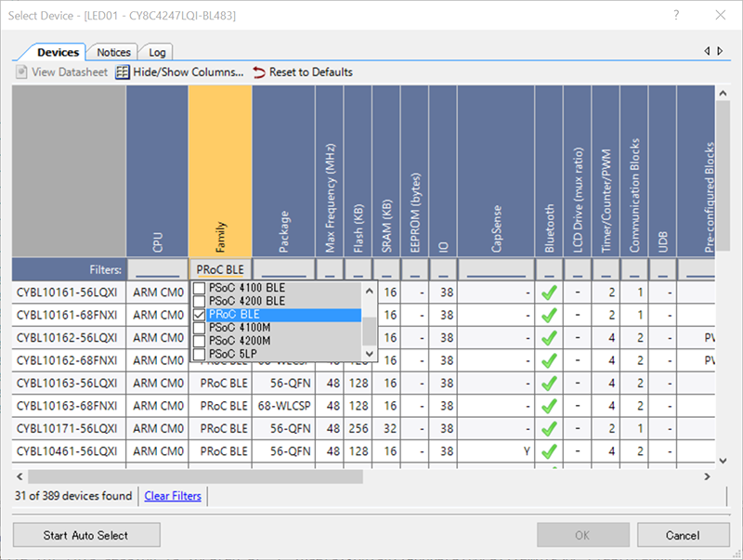Click the Clear Filters link
The image size is (743, 560).
(x=173, y=496)
